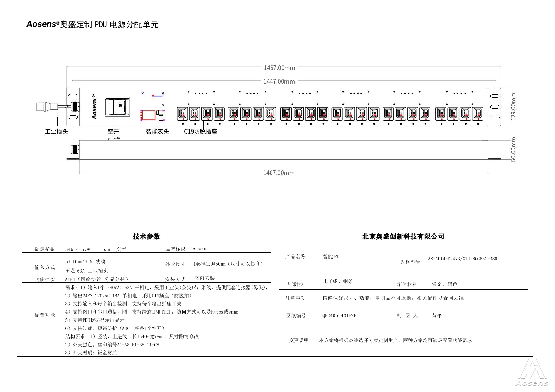Select the industrial plug at the cable end
555x392 pixels.
point(44,107)
